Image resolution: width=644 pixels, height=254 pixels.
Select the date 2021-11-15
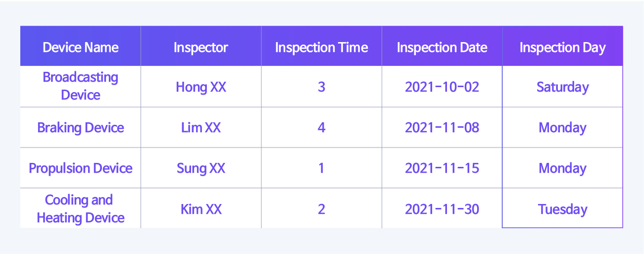[442, 168]
